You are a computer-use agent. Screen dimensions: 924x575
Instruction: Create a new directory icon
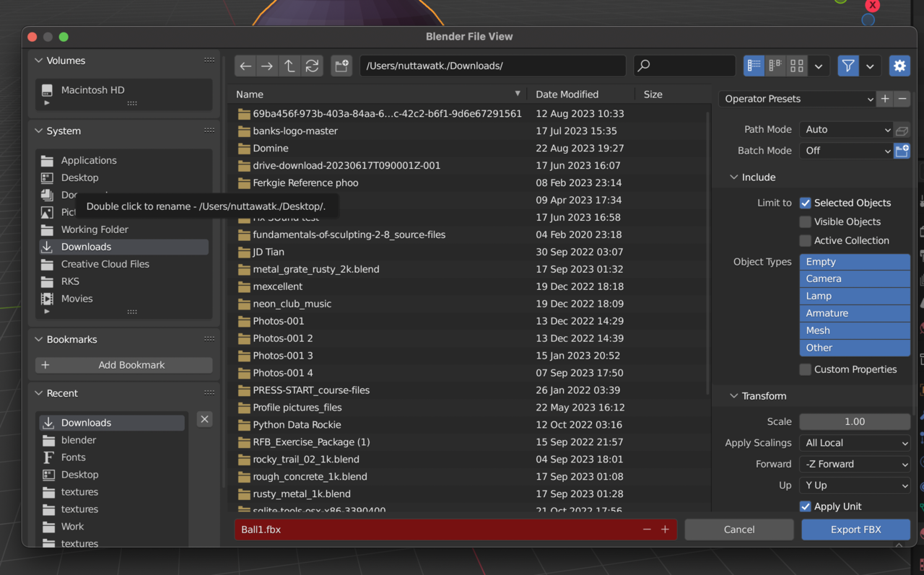coord(341,66)
